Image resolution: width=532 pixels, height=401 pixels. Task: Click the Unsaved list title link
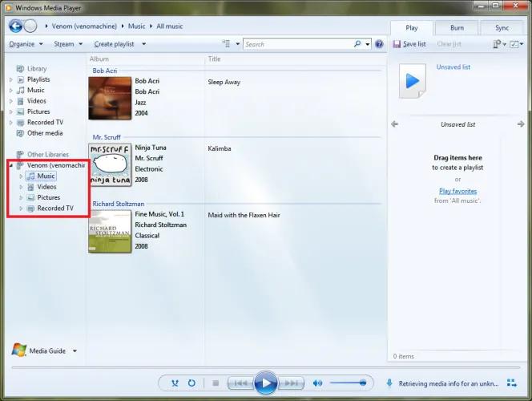point(453,67)
